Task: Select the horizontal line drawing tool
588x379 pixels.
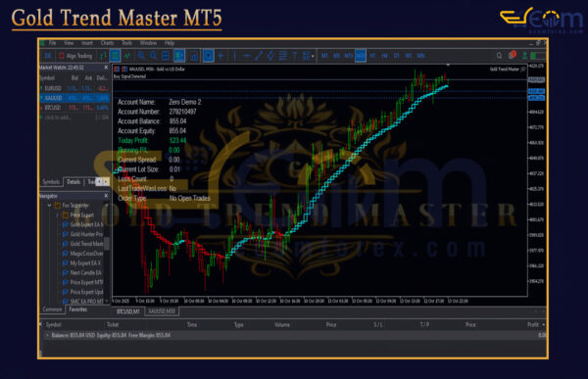Action: tap(246, 56)
